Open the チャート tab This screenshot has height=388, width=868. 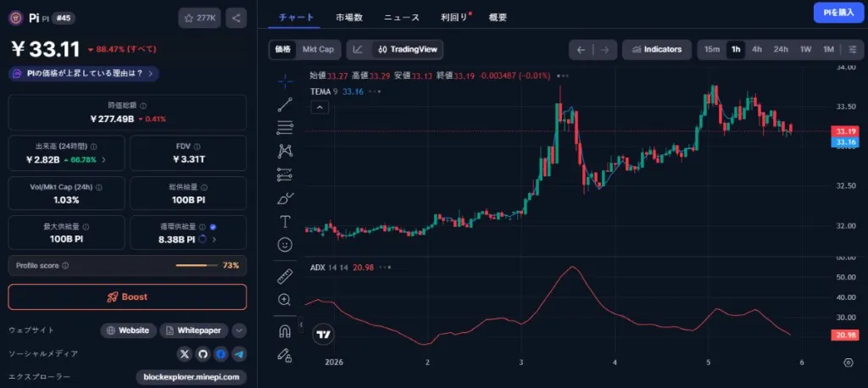coord(296,17)
